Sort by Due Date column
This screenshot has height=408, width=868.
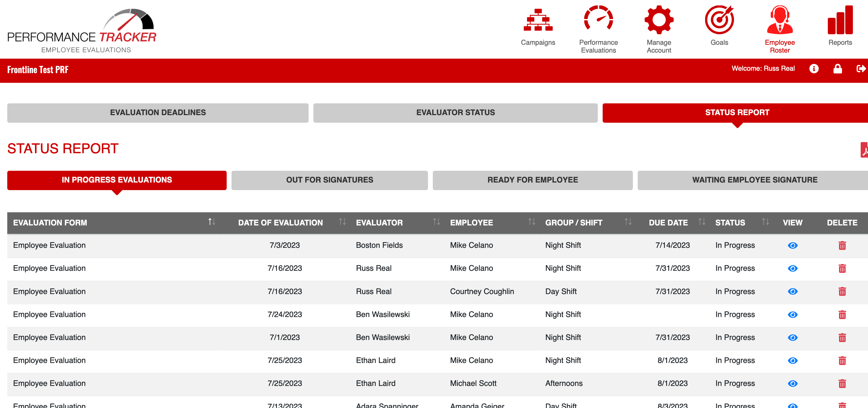coord(701,222)
